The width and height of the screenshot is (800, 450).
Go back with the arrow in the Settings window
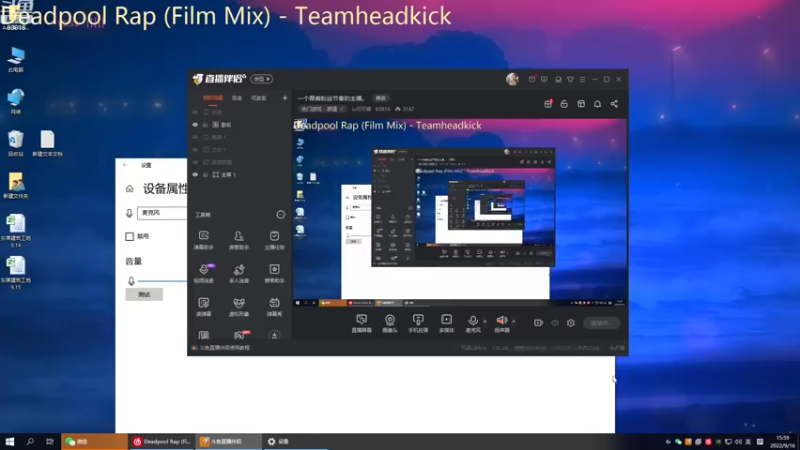[x=126, y=165]
